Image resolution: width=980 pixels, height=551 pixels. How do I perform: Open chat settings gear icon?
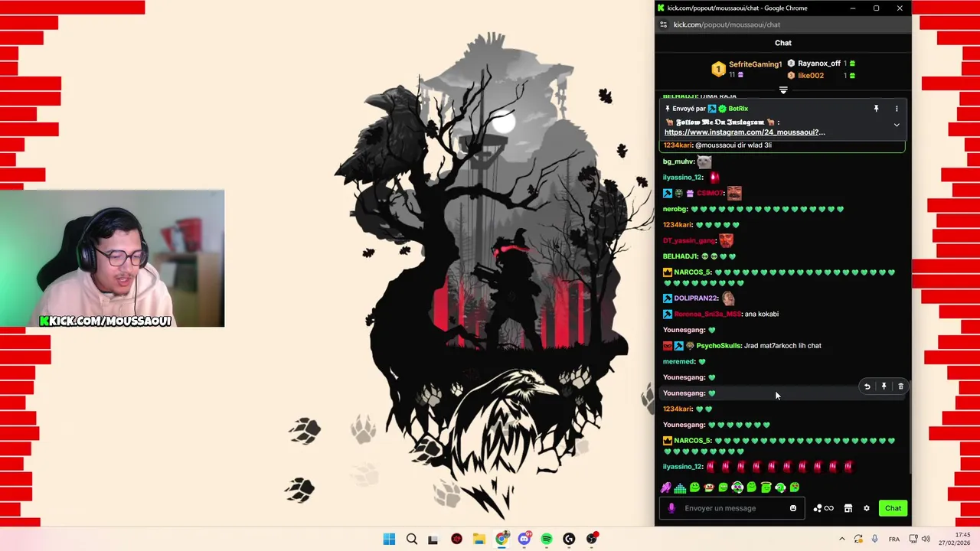click(867, 508)
